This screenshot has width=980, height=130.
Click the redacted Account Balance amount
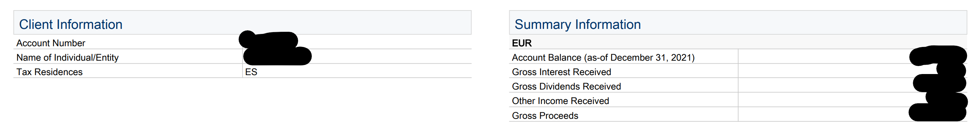(x=938, y=56)
